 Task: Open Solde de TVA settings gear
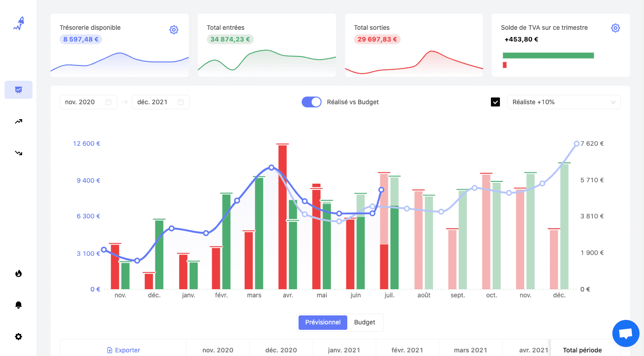(615, 28)
